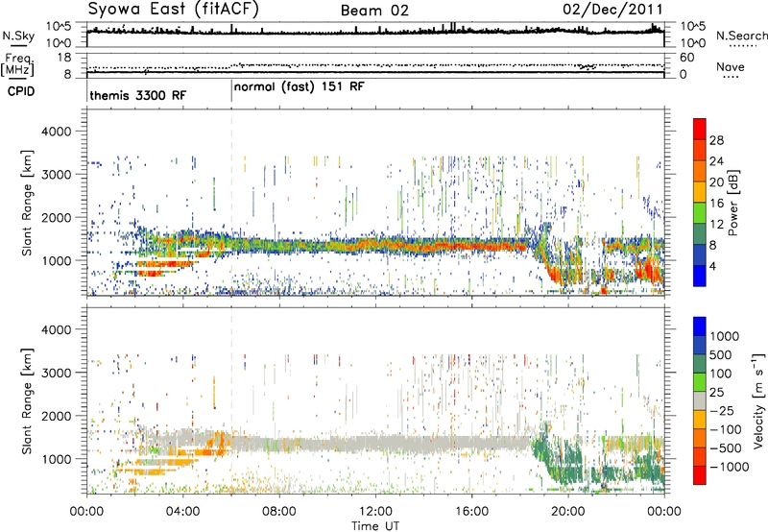Screen dimensions: 768x532
Task: Click the 'Time UT' axis title
Action: tap(375, 526)
